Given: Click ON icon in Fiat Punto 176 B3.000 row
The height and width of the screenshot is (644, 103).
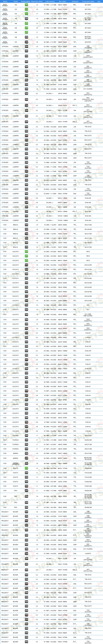Looking at the screenshot, I should [26, 482].
